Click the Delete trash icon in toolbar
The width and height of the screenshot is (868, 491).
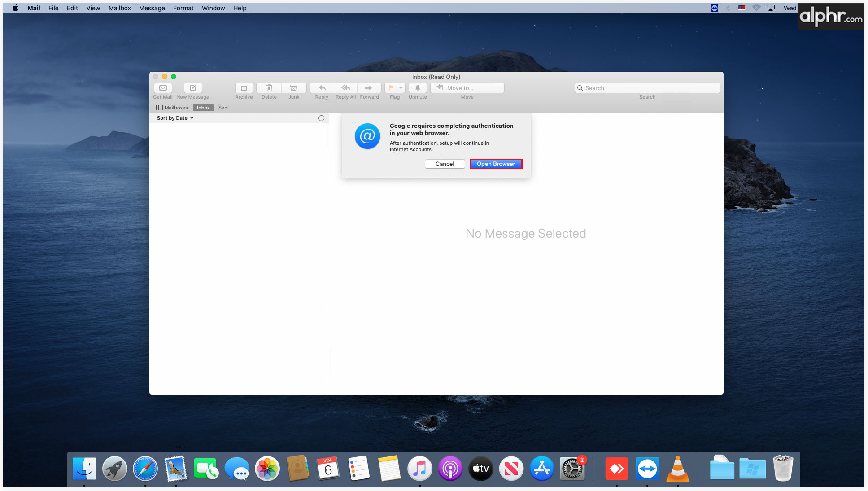tap(269, 88)
